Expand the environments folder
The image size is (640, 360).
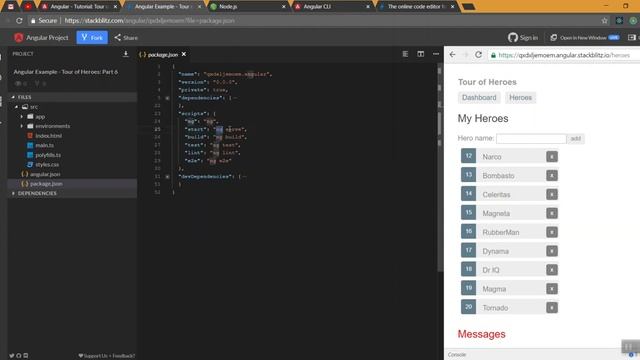(x=22, y=126)
